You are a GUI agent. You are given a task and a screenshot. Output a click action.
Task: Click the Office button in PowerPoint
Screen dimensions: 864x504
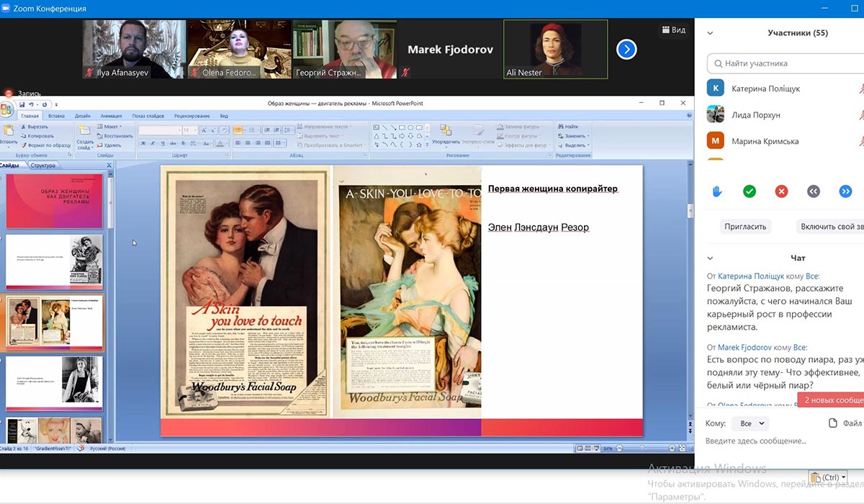(x=6, y=109)
